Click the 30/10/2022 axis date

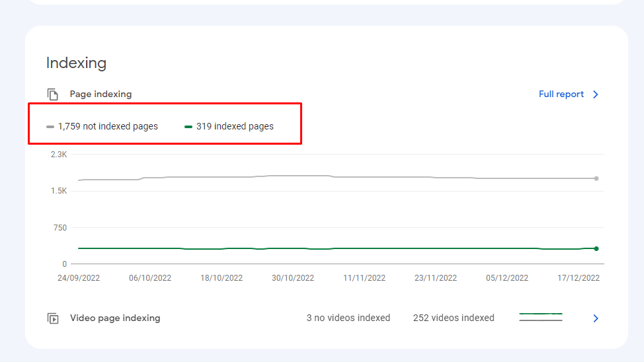point(293,278)
